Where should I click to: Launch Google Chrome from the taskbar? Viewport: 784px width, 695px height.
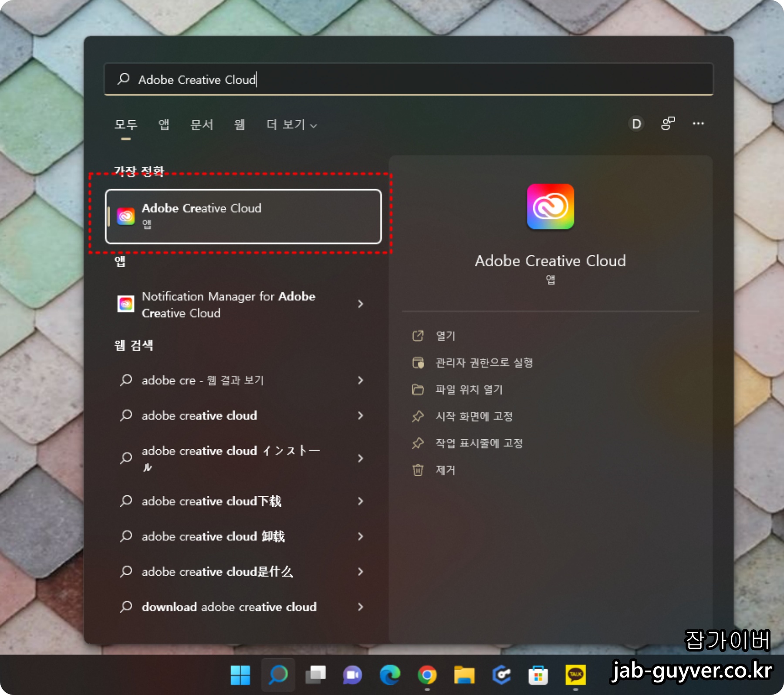click(x=427, y=675)
